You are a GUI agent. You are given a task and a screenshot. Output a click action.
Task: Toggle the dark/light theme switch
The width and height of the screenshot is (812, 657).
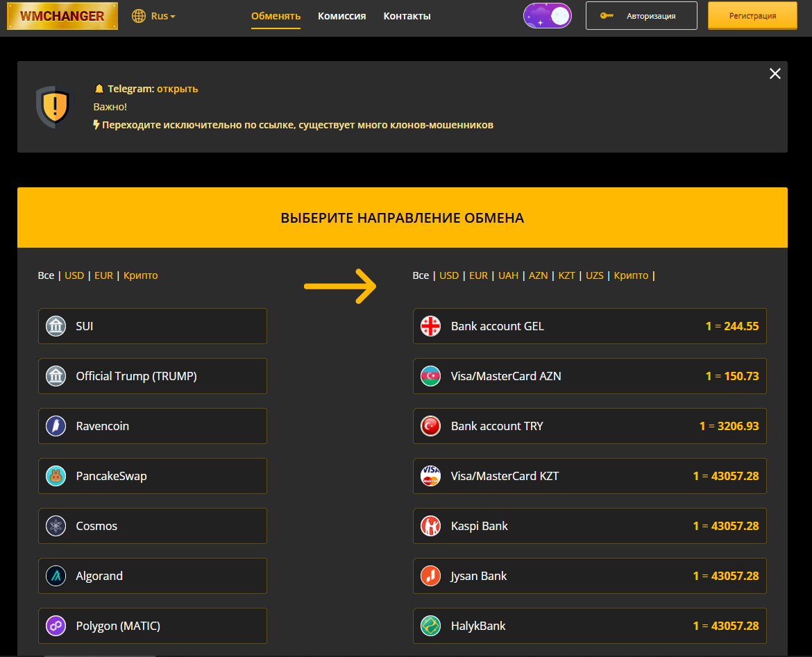tap(548, 16)
